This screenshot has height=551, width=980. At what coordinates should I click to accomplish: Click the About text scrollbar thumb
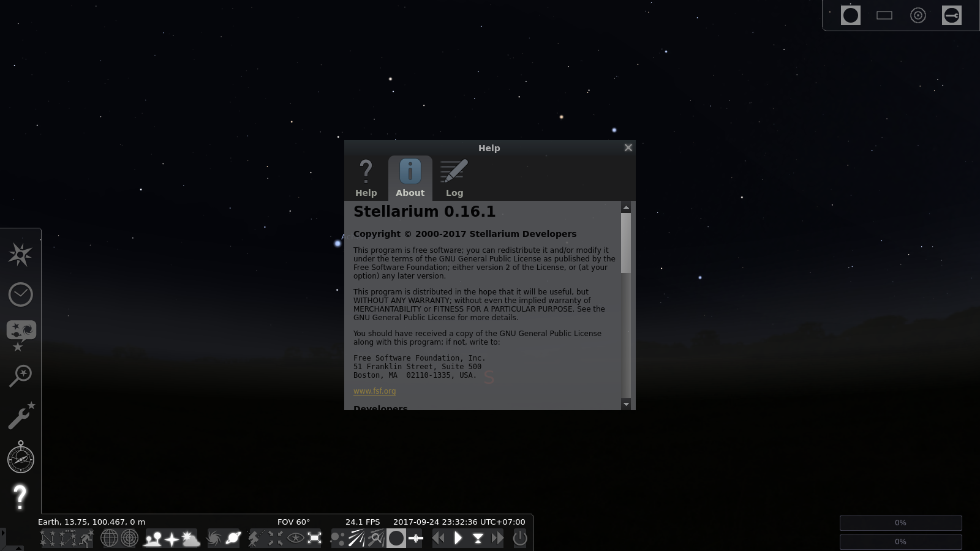(x=626, y=242)
